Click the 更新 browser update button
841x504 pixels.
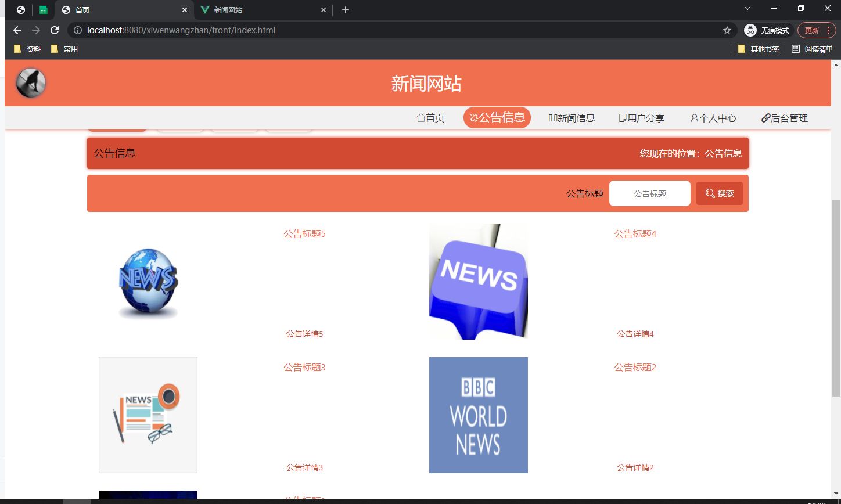(x=818, y=30)
